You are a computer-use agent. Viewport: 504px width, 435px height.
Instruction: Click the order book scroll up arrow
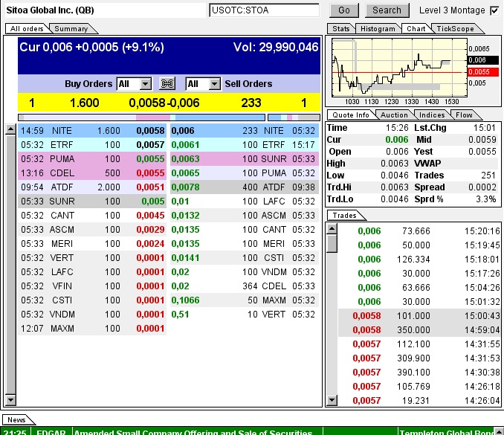point(10,129)
